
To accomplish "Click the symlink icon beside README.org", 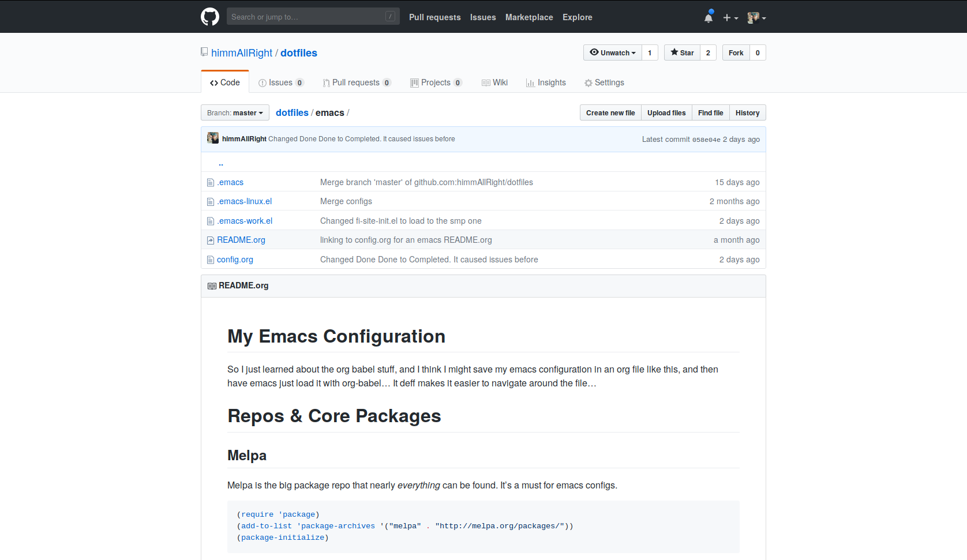I will point(211,240).
